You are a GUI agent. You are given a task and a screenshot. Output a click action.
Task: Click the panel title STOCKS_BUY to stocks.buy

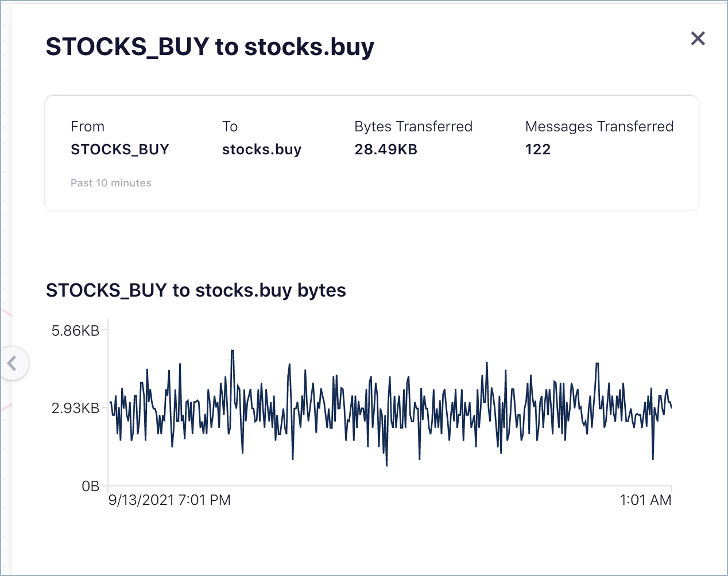click(210, 46)
